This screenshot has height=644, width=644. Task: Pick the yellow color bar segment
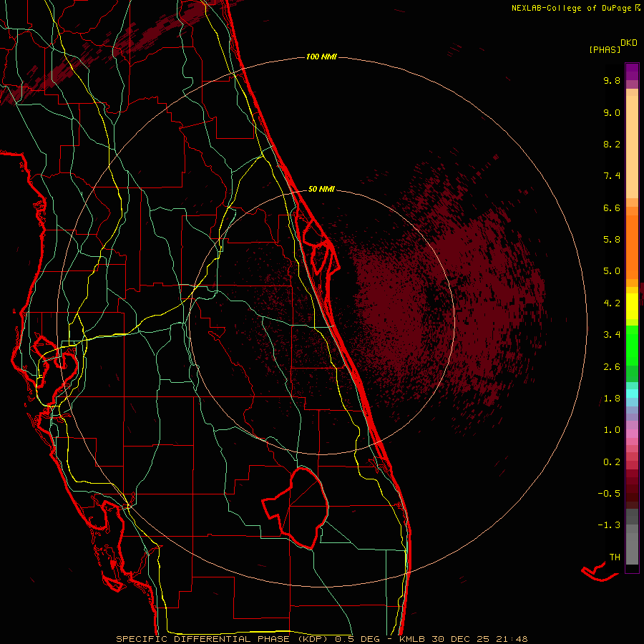coord(632,306)
